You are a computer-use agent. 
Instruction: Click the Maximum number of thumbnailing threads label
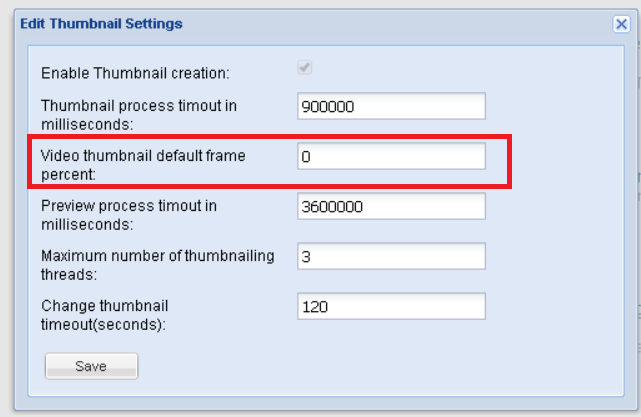(158, 265)
